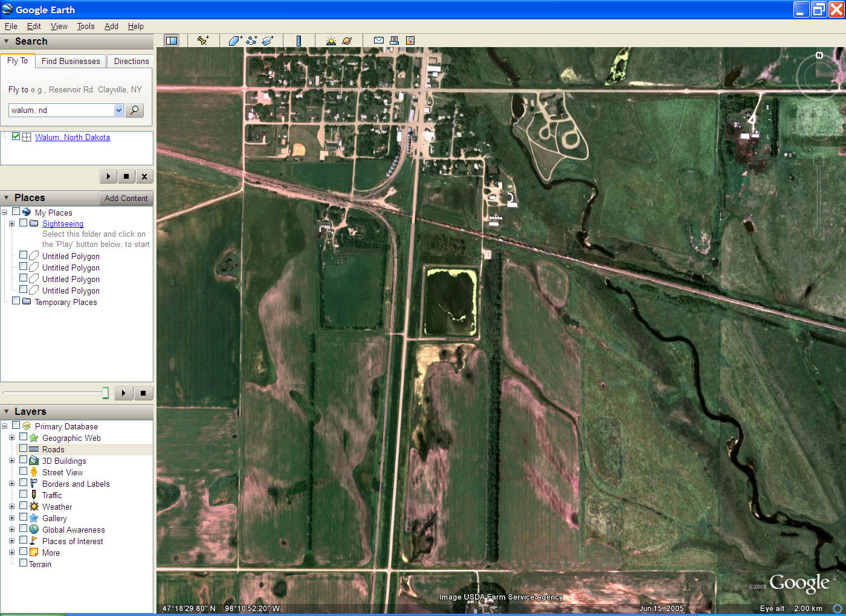Click the Weather layer sun icon
Image resolution: width=846 pixels, height=616 pixels.
coord(34,507)
